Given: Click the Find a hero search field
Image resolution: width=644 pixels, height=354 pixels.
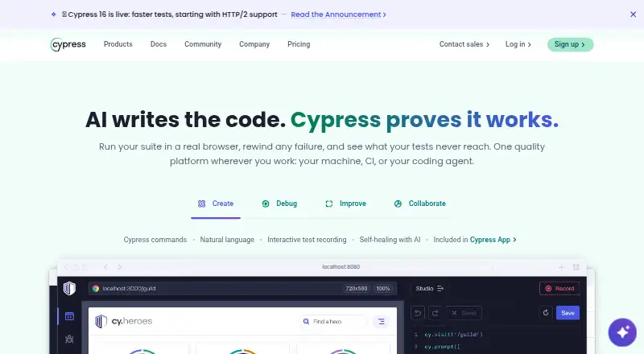Looking at the screenshot, I should (x=332, y=322).
